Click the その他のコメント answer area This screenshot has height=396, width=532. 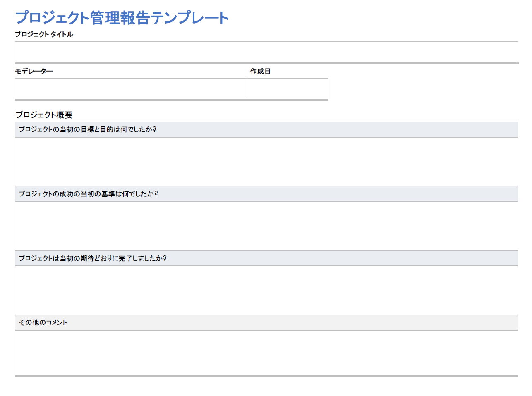(x=266, y=353)
